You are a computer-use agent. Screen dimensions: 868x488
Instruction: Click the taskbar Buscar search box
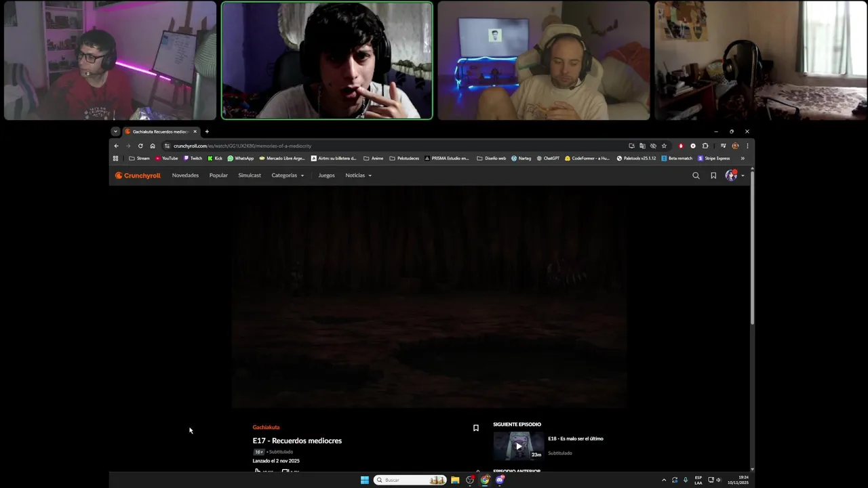[x=410, y=480]
